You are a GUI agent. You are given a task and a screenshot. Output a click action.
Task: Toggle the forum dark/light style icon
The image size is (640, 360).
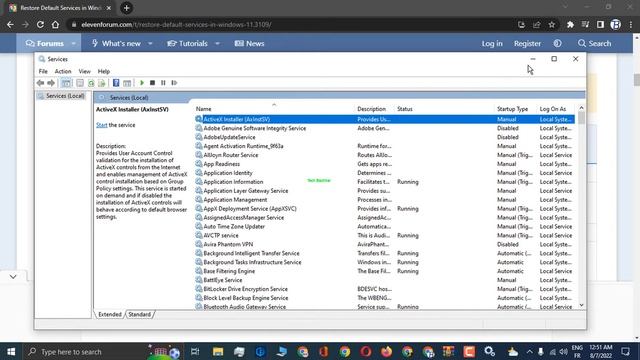pyautogui.click(x=558, y=43)
